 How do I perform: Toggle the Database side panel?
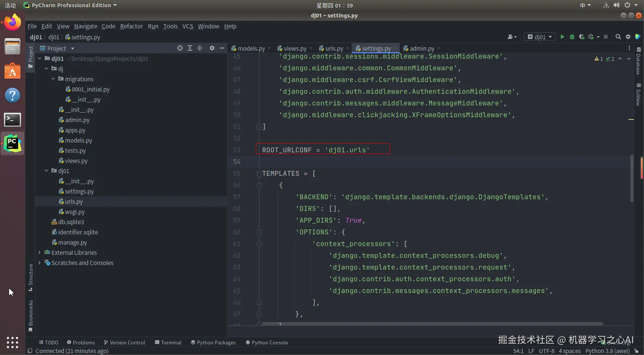(x=638, y=61)
